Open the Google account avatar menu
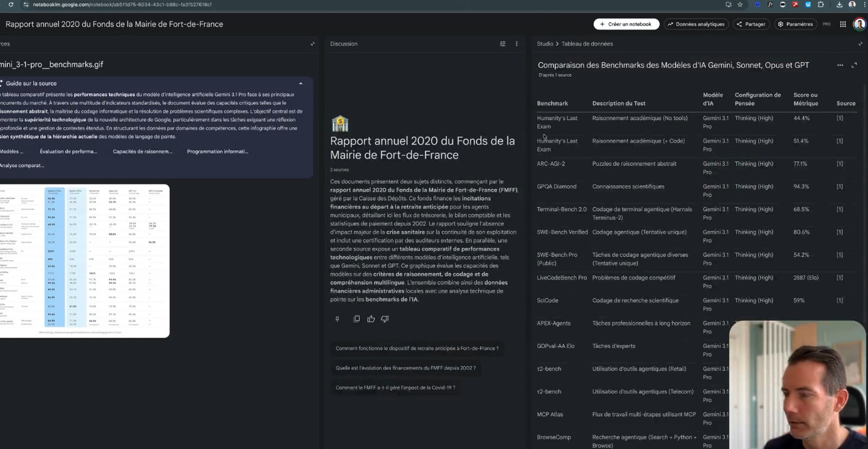 [859, 24]
